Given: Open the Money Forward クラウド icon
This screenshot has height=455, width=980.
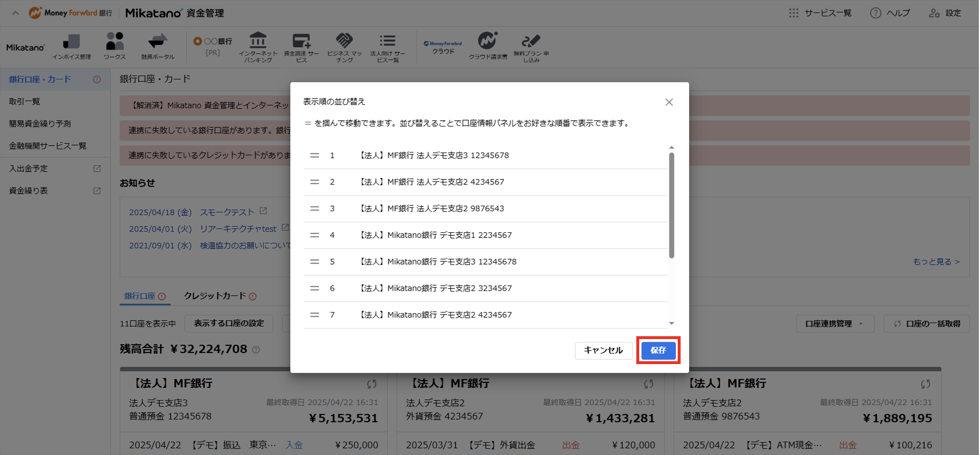Looking at the screenshot, I should point(443,47).
